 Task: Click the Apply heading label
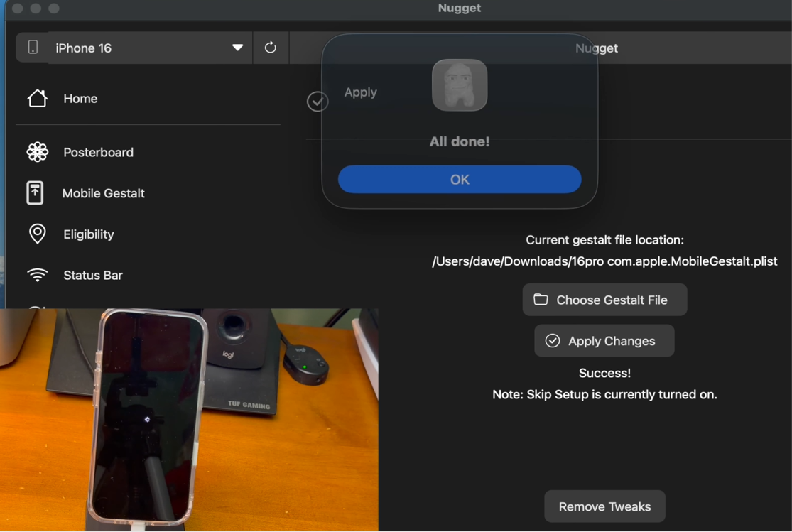click(x=361, y=92)
